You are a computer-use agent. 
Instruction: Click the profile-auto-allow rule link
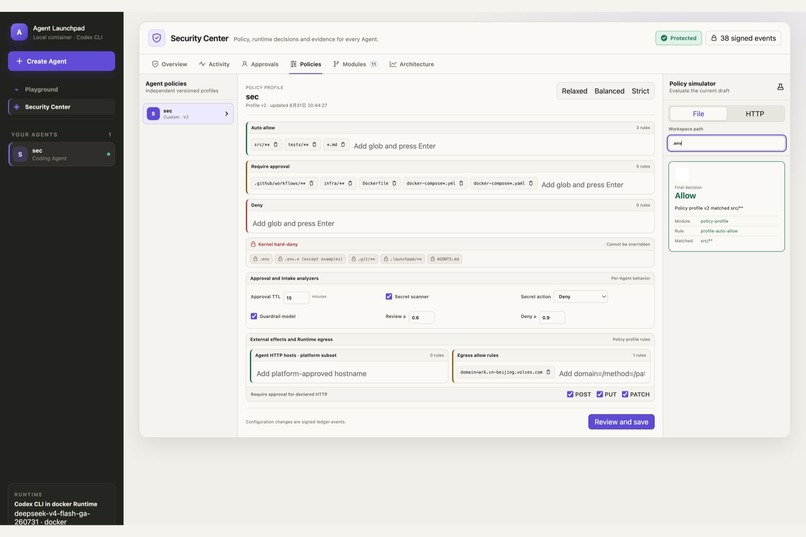pos(719,231)
